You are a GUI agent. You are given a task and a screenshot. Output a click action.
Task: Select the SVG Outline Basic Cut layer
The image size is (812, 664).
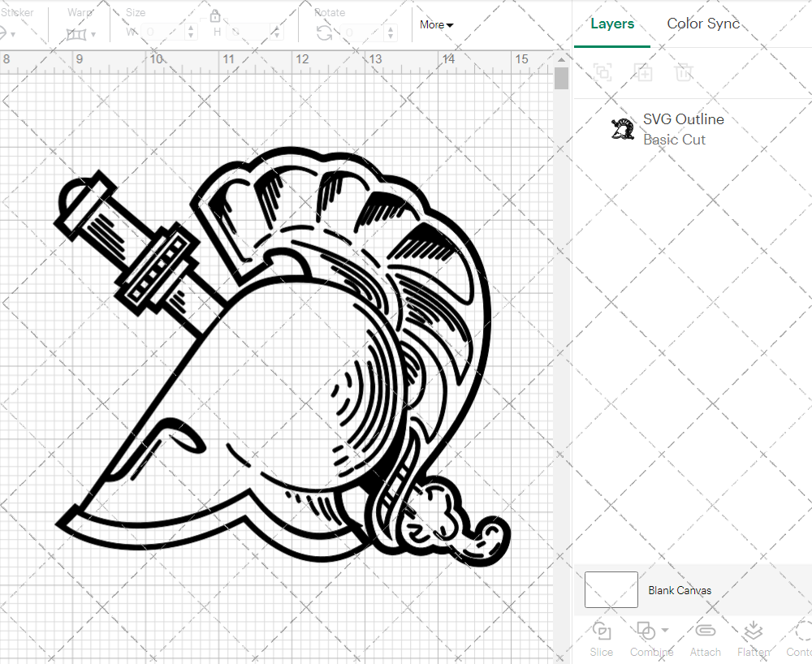[684, 128]
